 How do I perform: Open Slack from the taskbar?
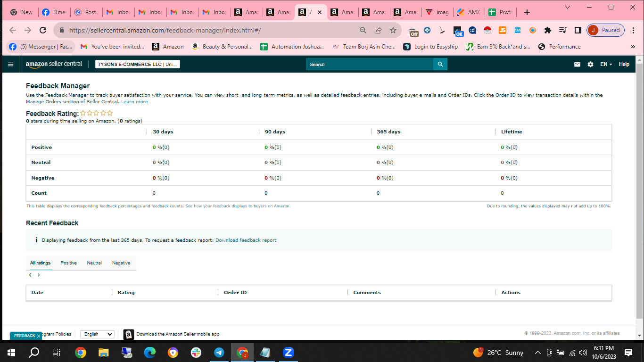click(196, 352)
